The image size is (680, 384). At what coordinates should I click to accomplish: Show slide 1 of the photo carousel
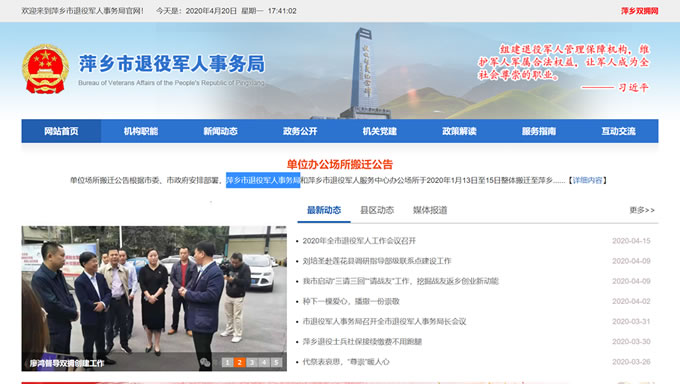pyautogui.click(x=227, y=362)
